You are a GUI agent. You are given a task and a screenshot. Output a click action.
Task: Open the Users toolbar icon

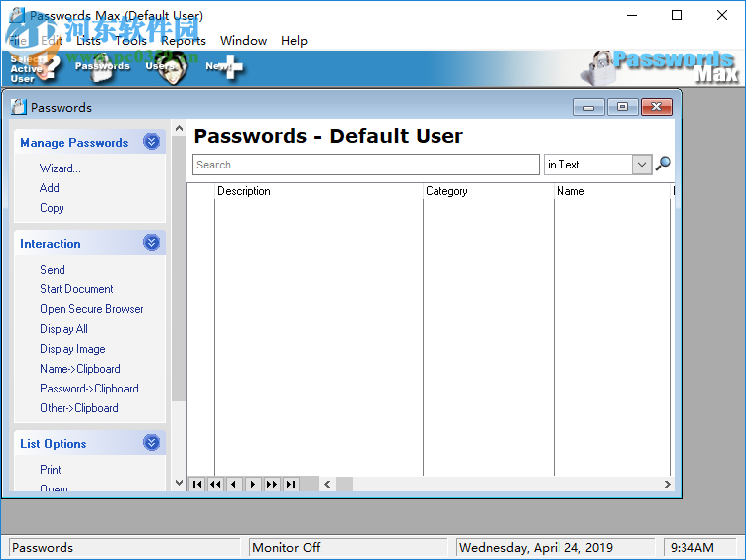pyautogui.click(x=165, y=68)
